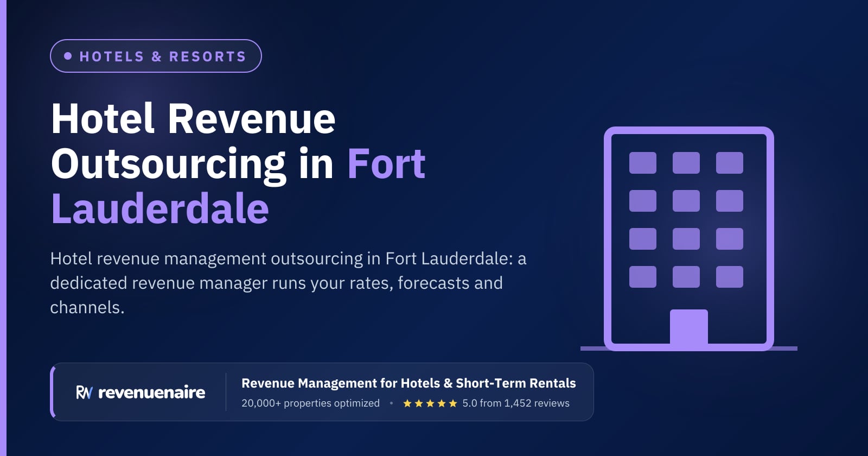868x456 pixels.
Task: Click the purple "Lauderdale" heading word
Action: click(160, 209)
